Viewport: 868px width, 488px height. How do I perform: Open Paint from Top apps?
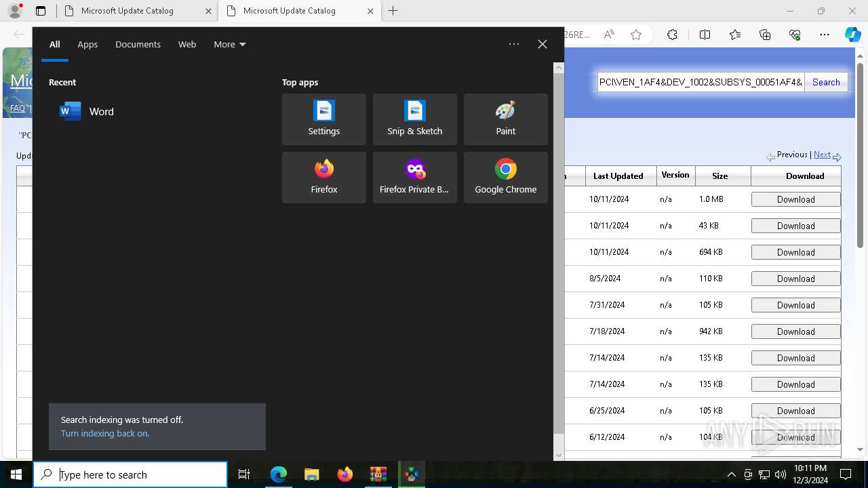tap(506, 119)
